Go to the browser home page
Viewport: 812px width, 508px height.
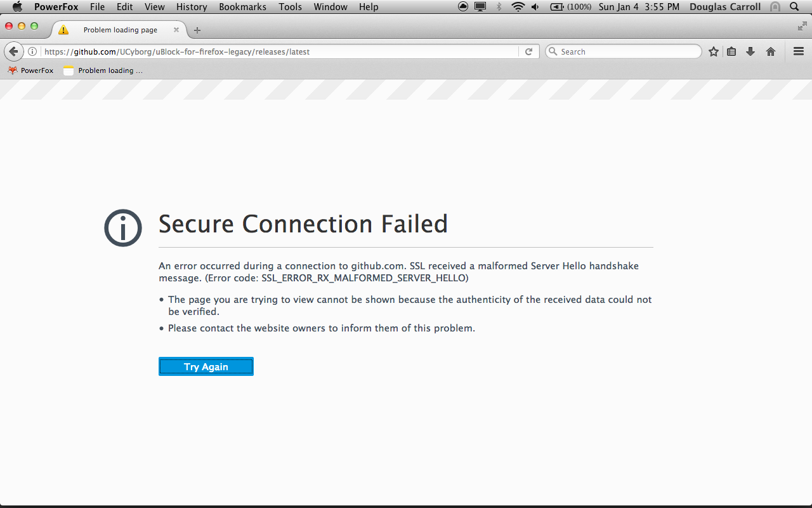(770, 51)
